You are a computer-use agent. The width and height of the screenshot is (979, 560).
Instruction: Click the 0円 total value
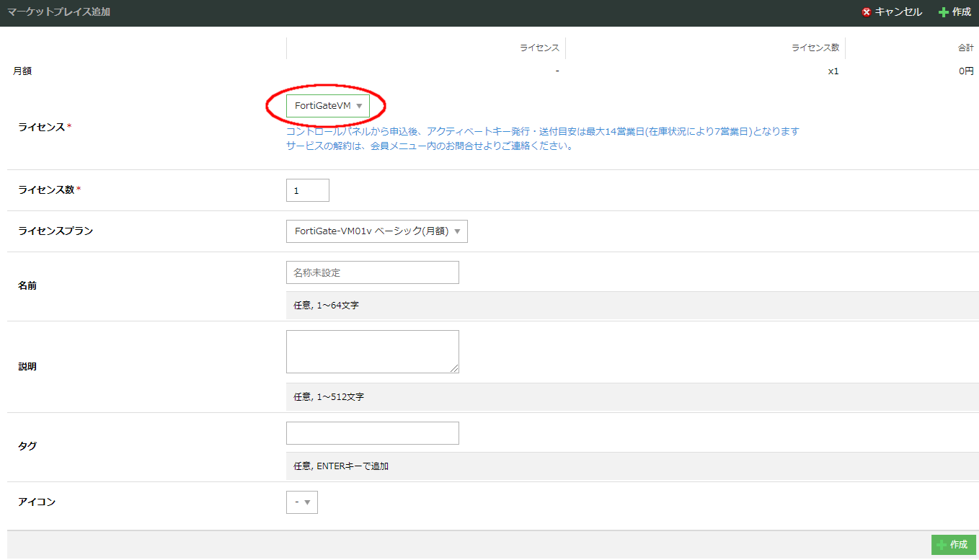pos(966,71)
